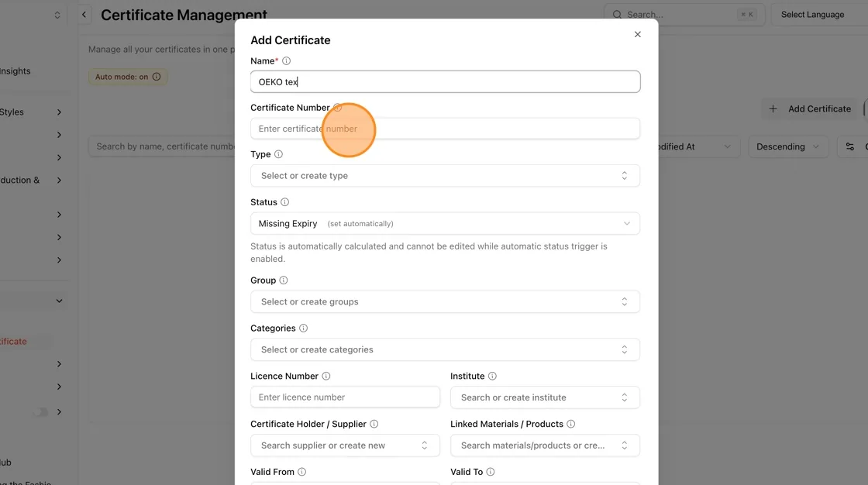Click the Certificate Number input field
The width and height of the screenshot is (868, 485).
point(445,129)
